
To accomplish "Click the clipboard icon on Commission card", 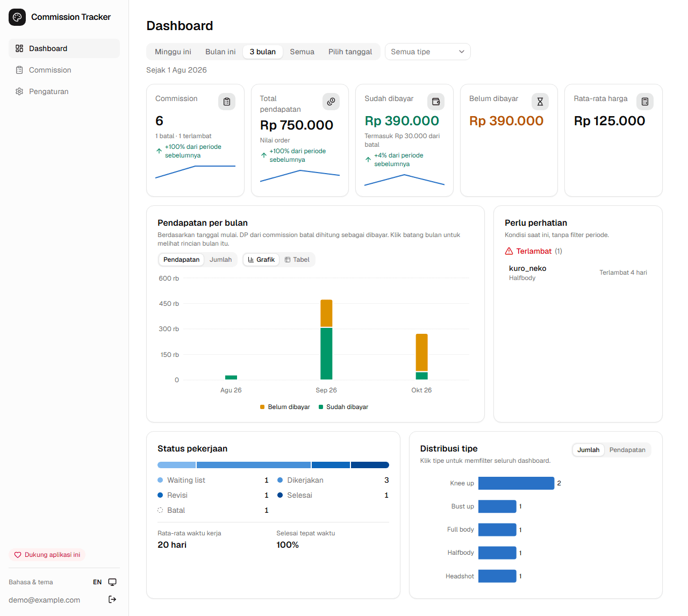I will pos(227,102).
